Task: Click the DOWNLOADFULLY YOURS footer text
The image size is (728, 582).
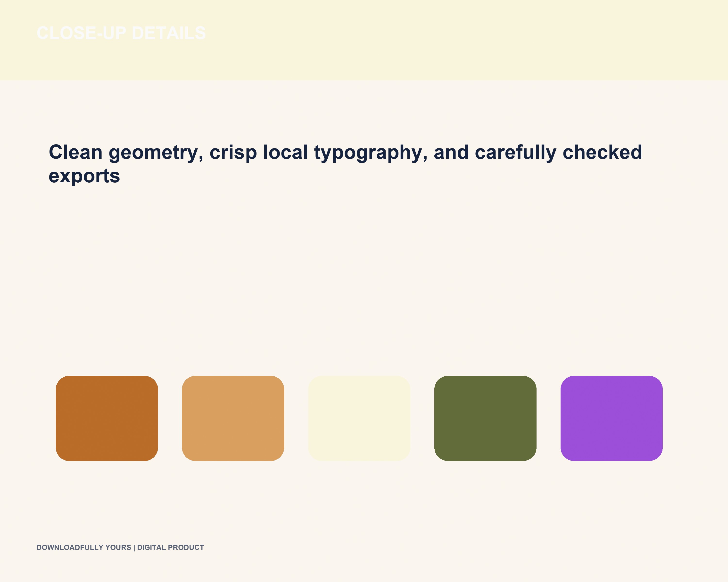Action: [84, 548]
